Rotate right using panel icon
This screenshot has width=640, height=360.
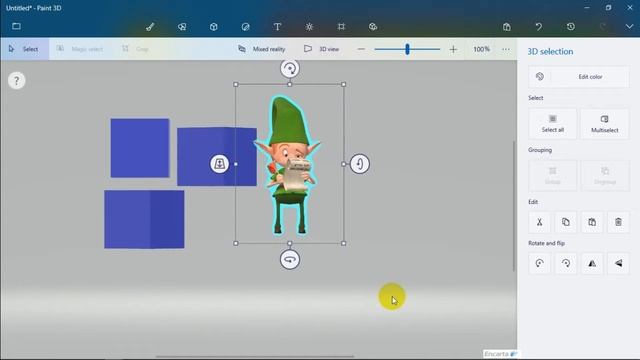pyautogui.click(x=566, y=263)
